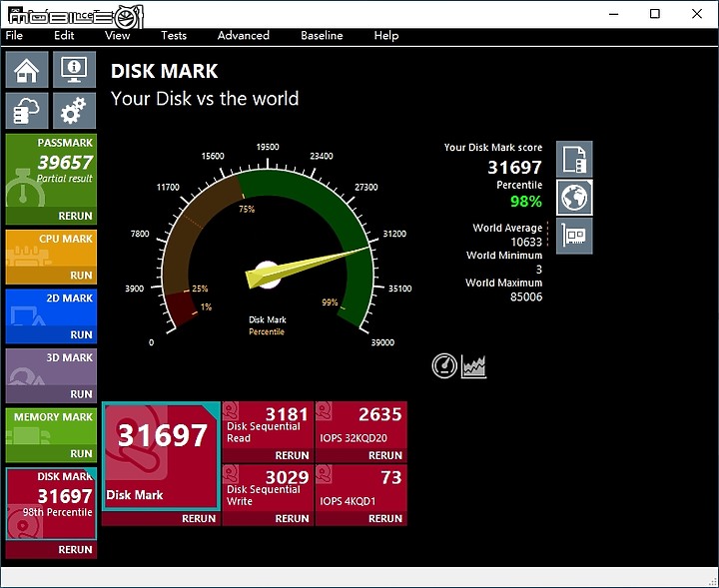Rerun the CPU Mark test
Viewport: 719px width, 588px height.
(80, 276)
